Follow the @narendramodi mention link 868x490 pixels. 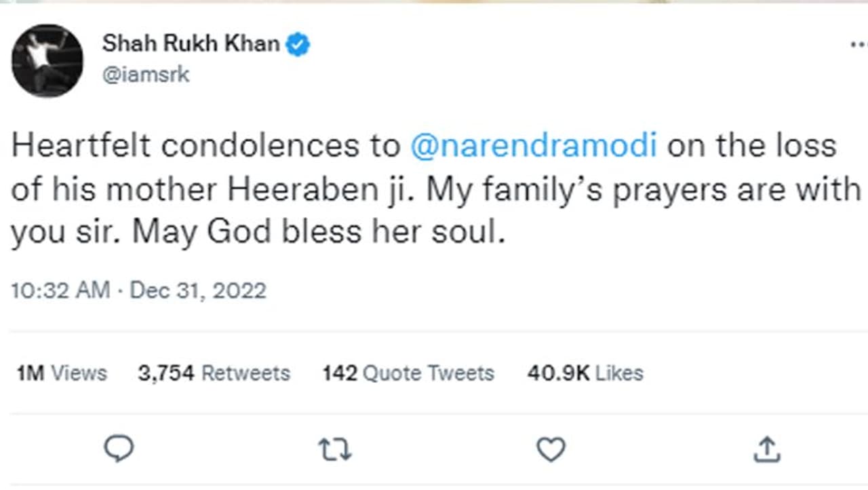pyautogui.click(x=534, y=147)
